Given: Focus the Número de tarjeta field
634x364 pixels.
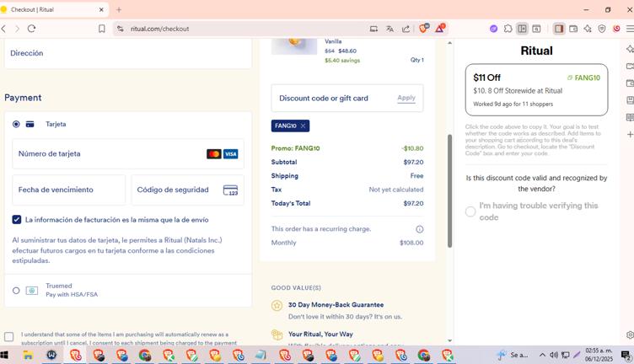Looking at the screenshot, I should (128, 154).
